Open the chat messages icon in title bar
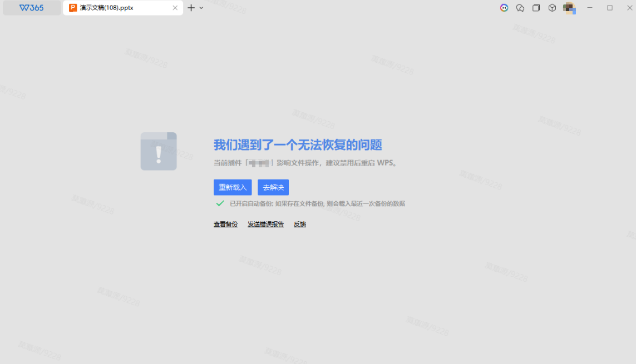636x364 pixels. click(520, 8)
